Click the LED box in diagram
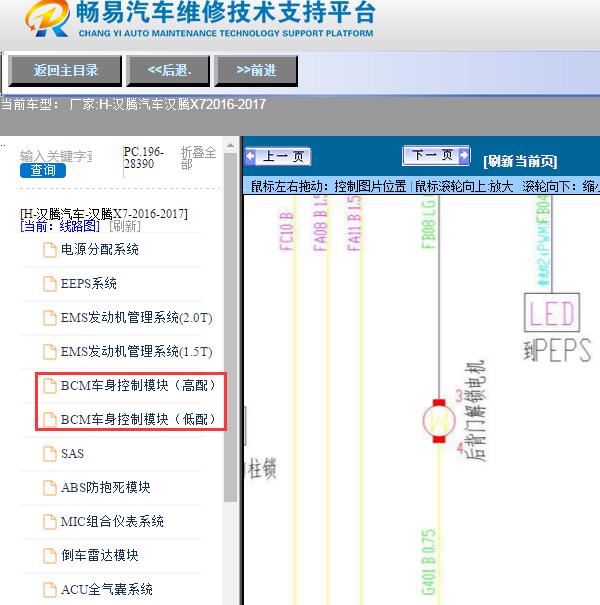The height and width of the screenshot is (605, 600). tap(552, 312)
